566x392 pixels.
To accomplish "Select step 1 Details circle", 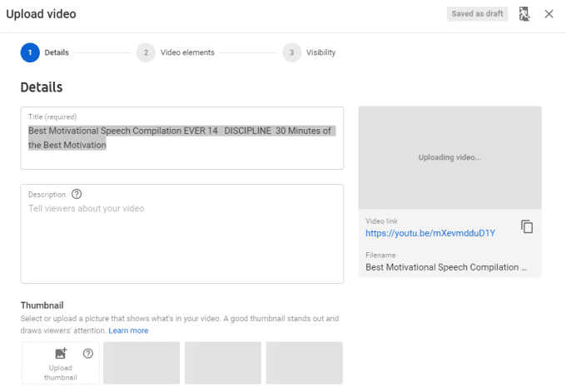I will point(30,52).
